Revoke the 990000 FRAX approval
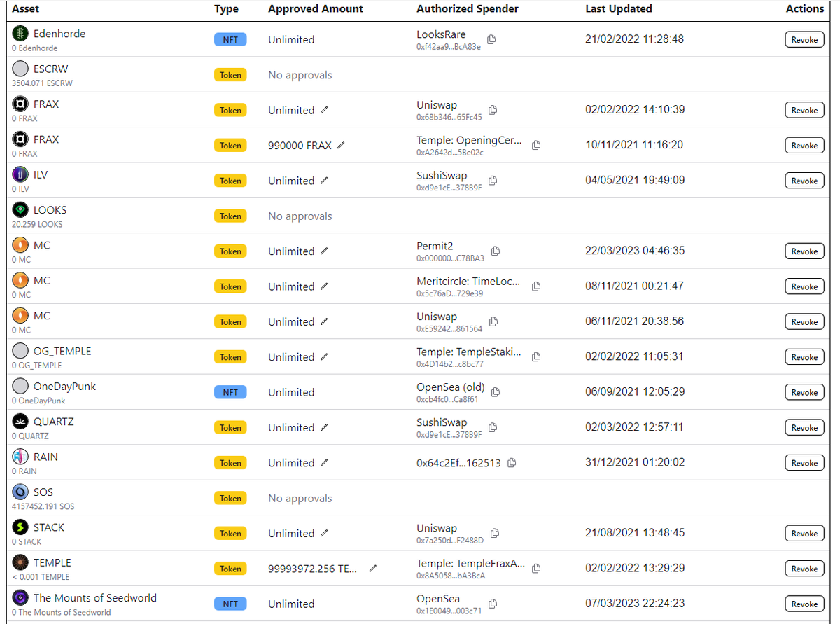Image resolution: width=840 pixels, height=624 pixels. click(x=804, y=146)
